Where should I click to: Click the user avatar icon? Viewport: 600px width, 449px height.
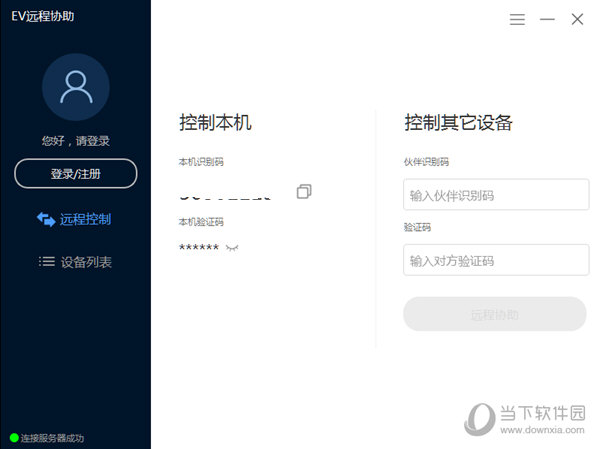(x=76, y=87)
